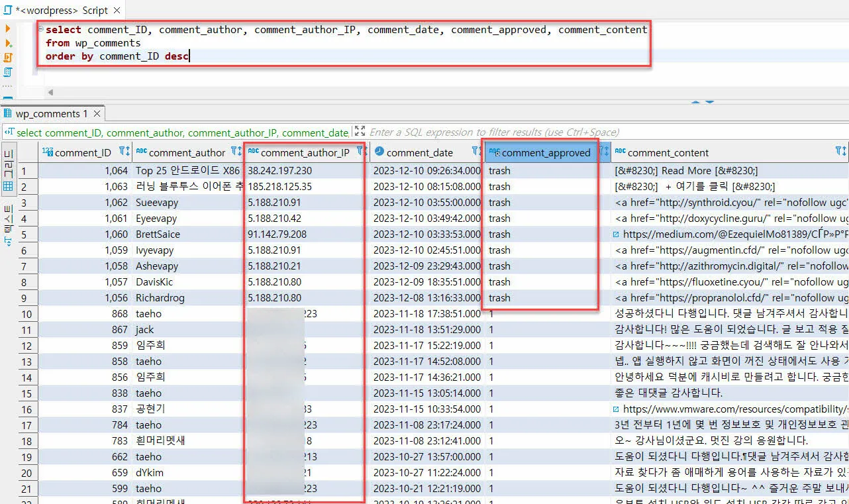Click the filter icon on comment_date column
849x504 pixels.
[x=475, y=152]
